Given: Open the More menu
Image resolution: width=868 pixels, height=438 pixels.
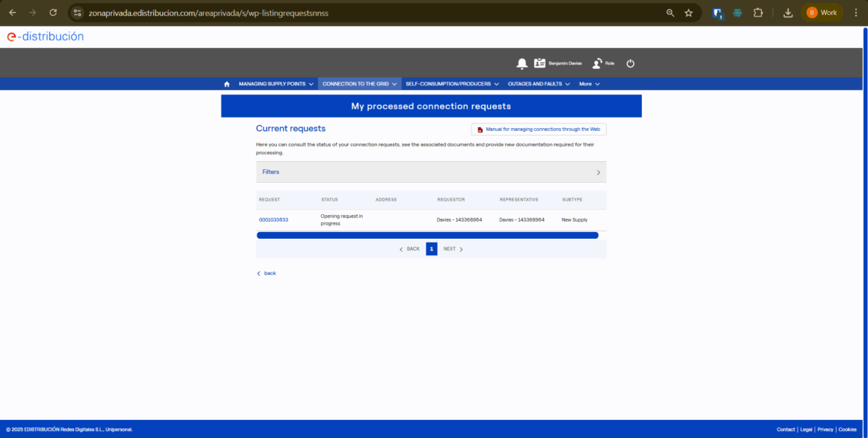Looking at the screenshot, I should coord(589,84).
